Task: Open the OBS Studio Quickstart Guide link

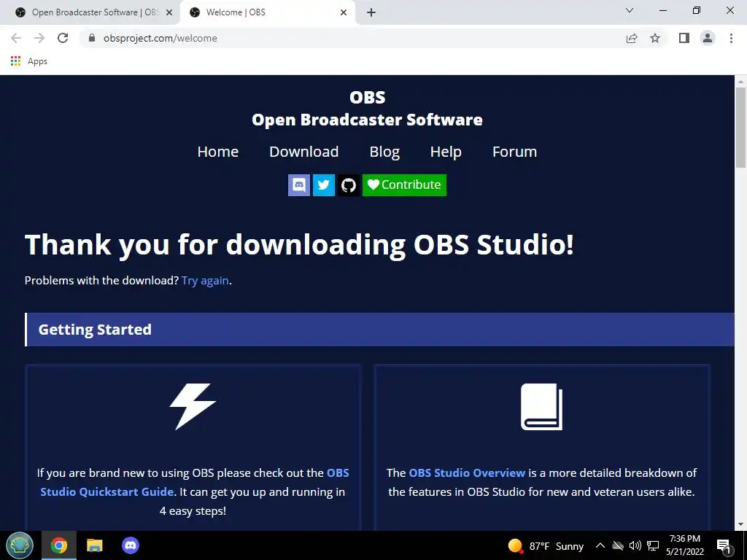Action: (194, 483)
